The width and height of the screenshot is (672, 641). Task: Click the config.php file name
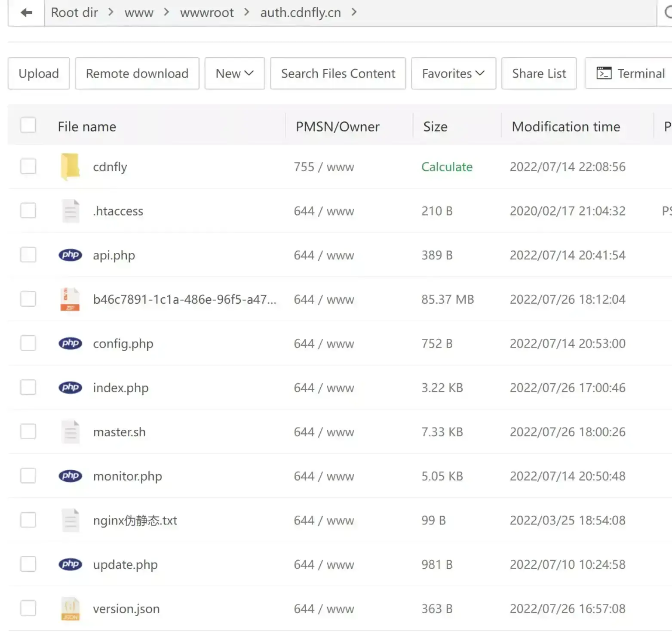click(123, 344)
